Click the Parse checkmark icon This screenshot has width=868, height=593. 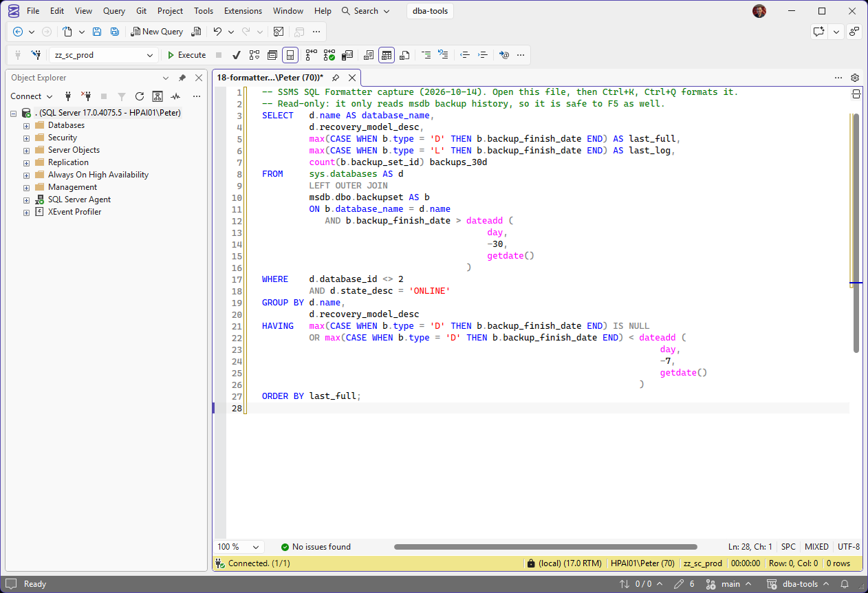pos(237,55)
